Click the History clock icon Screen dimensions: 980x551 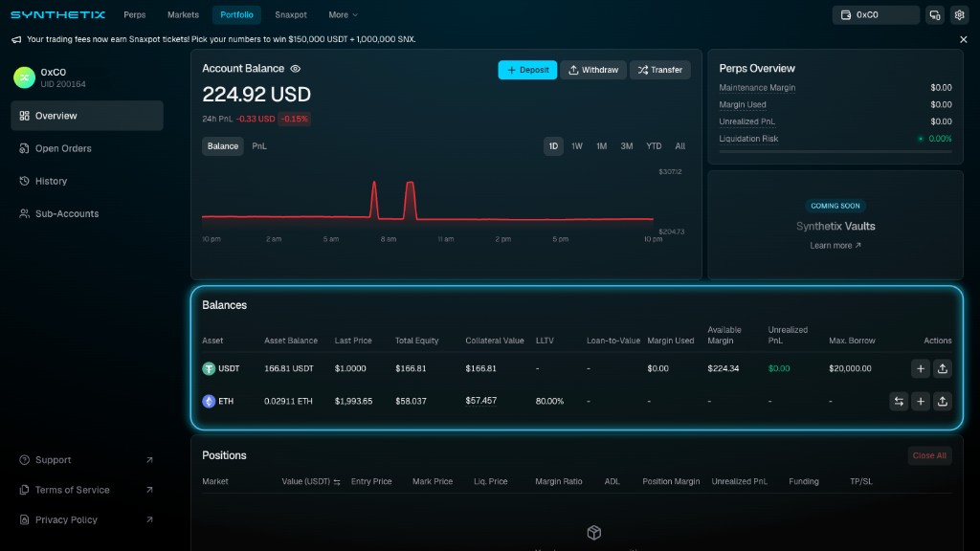[x=24, y=181]
